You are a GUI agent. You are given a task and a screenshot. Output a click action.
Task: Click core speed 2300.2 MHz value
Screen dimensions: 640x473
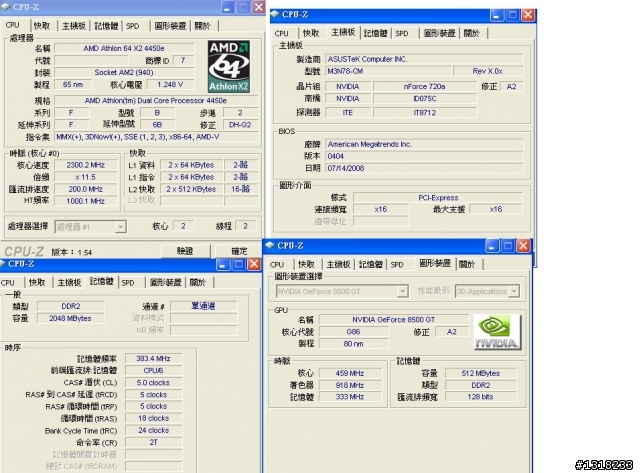tap(86, 165)
